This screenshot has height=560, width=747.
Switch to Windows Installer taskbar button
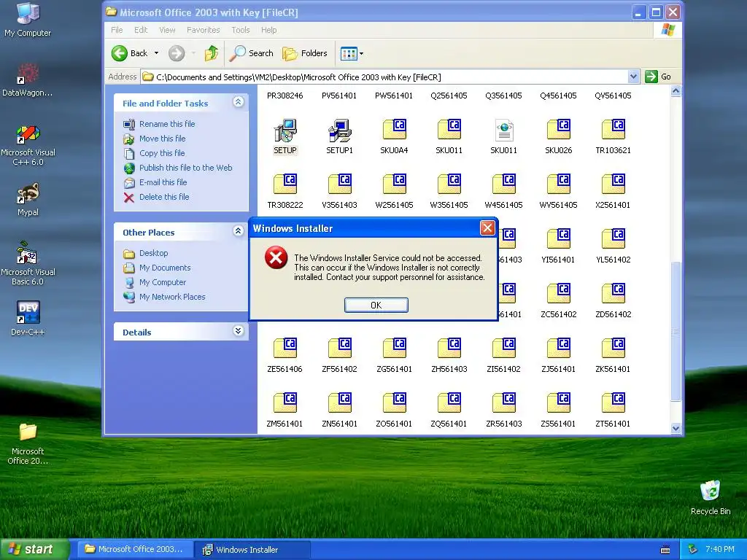click(x=252, y=550)
